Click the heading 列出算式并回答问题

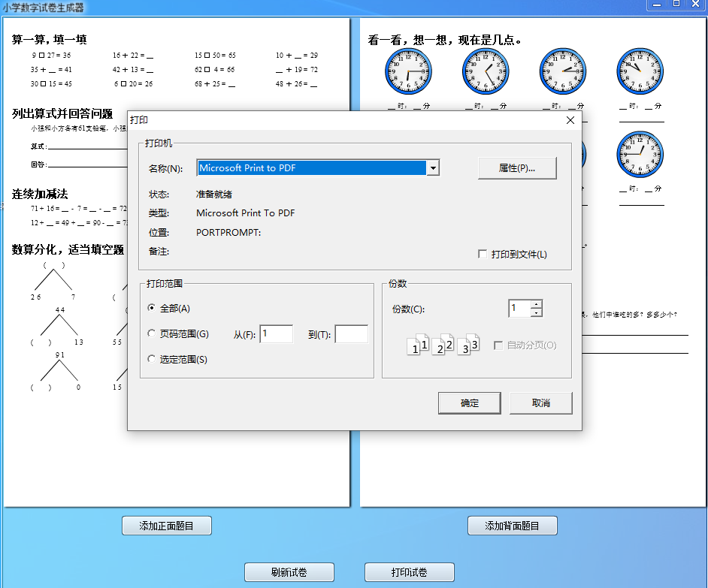click(62, 113)
